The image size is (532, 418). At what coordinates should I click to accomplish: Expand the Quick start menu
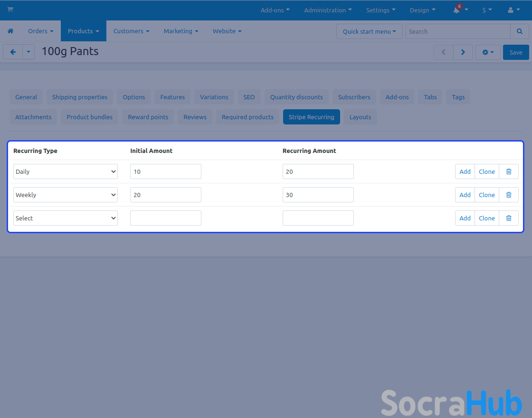369,31
